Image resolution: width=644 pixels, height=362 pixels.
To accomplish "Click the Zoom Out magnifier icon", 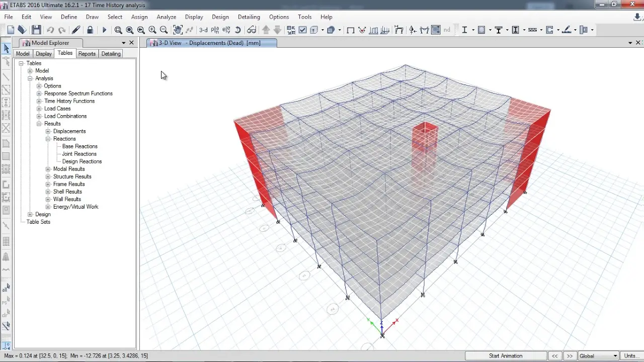I will [164, 30].
